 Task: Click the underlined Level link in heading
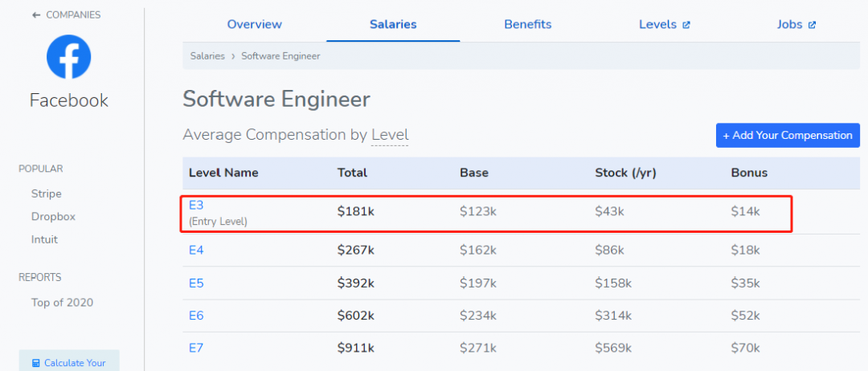click(x=390, y=135)
